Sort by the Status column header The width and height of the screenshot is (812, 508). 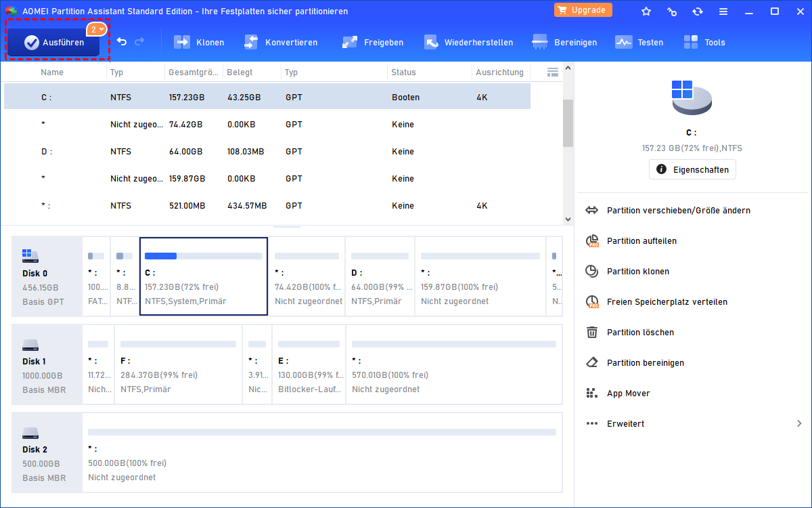point(404,72)
